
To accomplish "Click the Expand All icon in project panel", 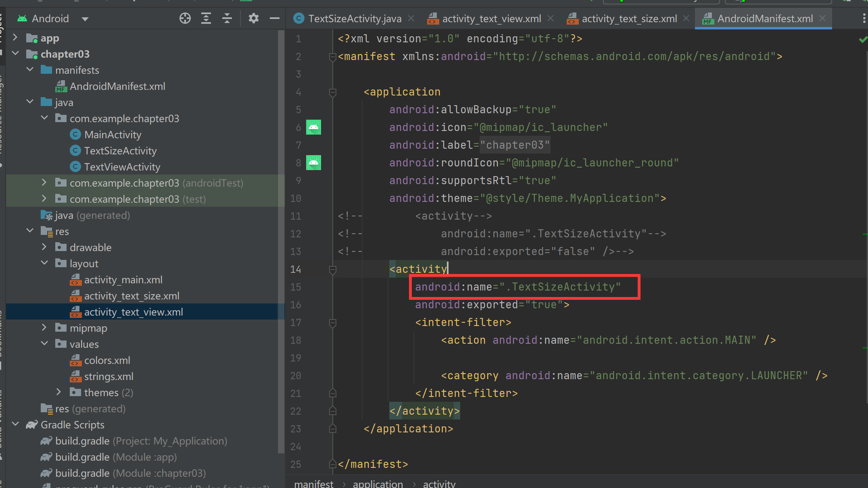I will pos(206,18).
